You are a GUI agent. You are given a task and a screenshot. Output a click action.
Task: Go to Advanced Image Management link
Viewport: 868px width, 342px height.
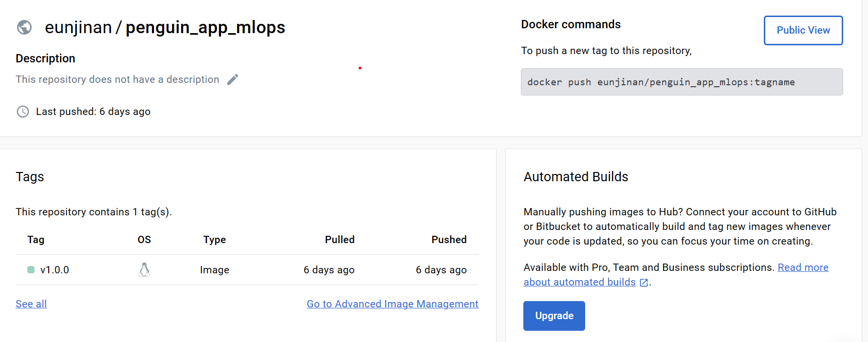[392, 304]
